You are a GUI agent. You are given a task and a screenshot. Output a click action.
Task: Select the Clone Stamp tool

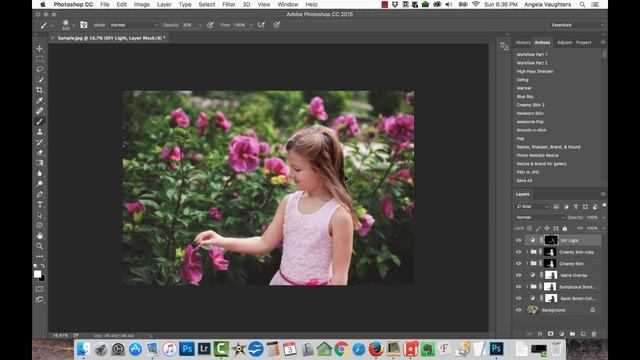40,131
